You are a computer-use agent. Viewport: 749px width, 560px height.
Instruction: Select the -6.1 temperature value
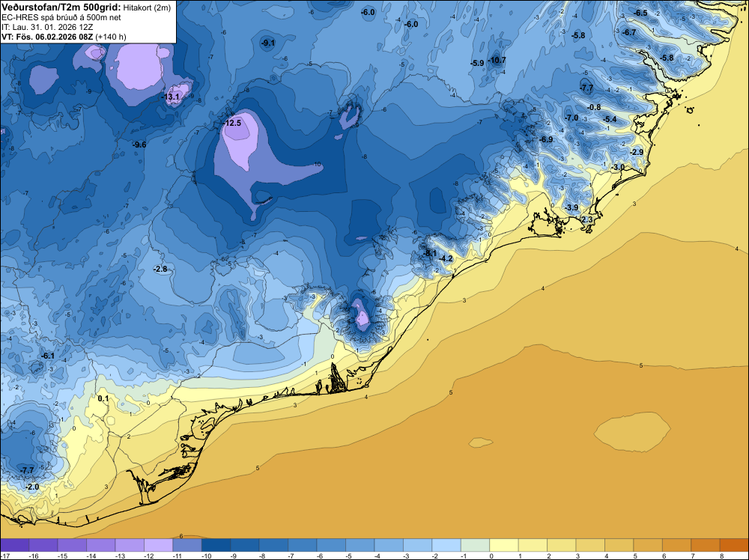(47, 356)
